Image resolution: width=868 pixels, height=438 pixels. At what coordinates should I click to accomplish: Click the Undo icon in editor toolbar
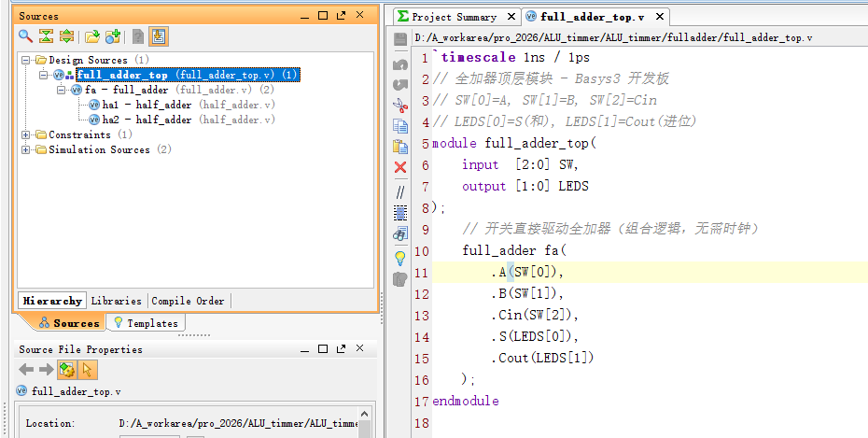[400, 64]
